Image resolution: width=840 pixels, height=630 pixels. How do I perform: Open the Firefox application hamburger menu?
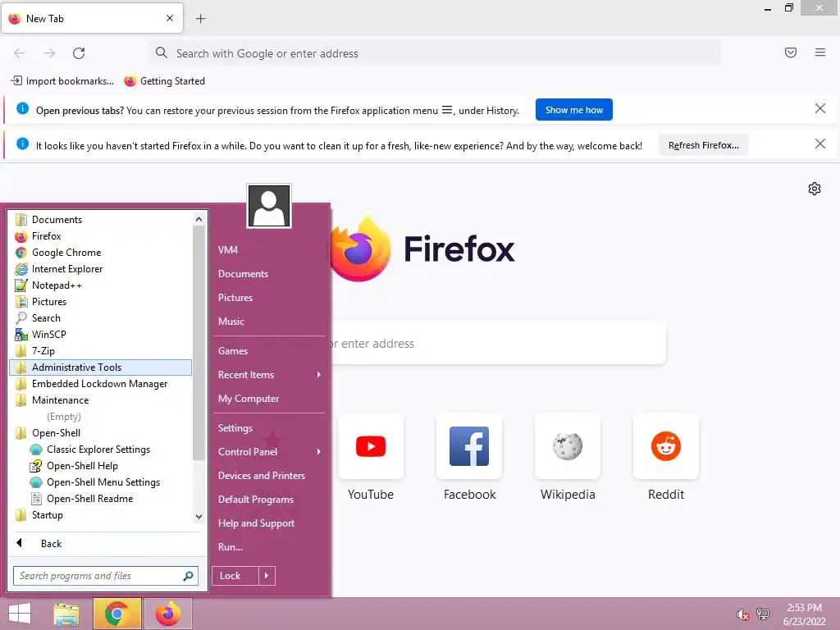pos(820,52)
